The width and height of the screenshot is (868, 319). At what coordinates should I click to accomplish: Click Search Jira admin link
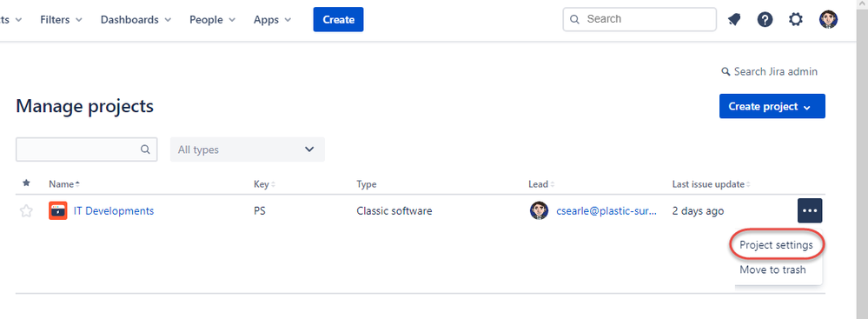[x=770, y=71]
